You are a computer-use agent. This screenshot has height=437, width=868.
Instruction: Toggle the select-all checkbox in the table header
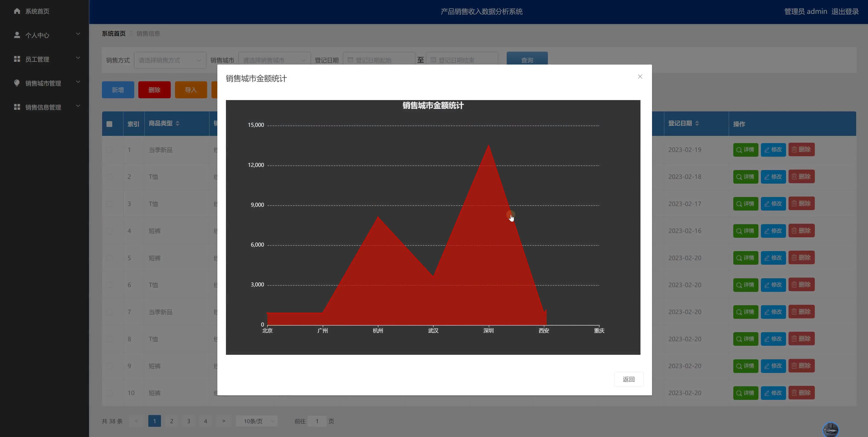coord(109,124)
